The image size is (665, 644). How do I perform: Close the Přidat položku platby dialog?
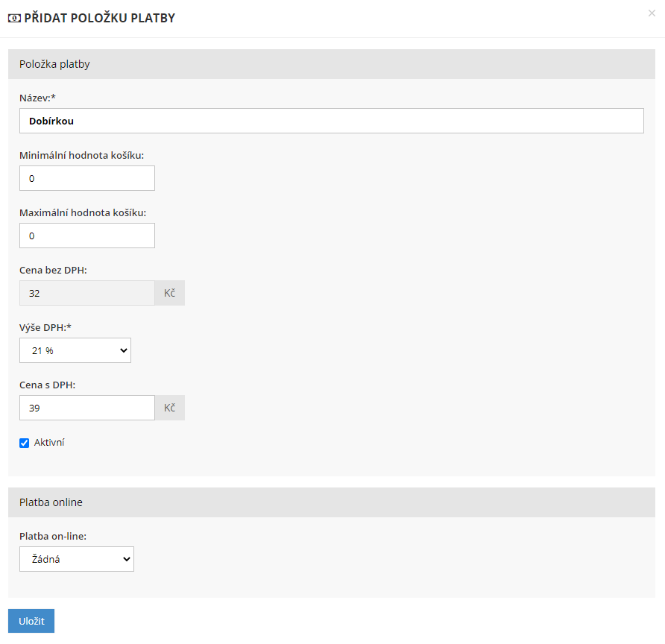pyautogui.click(x=652, y=13)
